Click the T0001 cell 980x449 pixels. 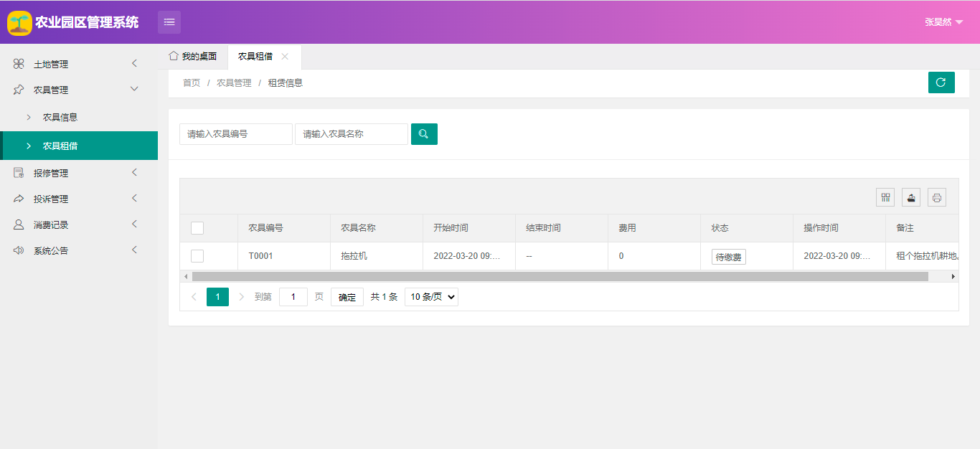(284, 256)
